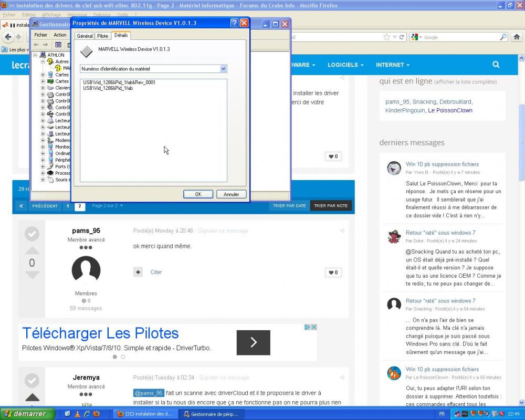Go to forum page 1 via pagination

pos(68,206)
